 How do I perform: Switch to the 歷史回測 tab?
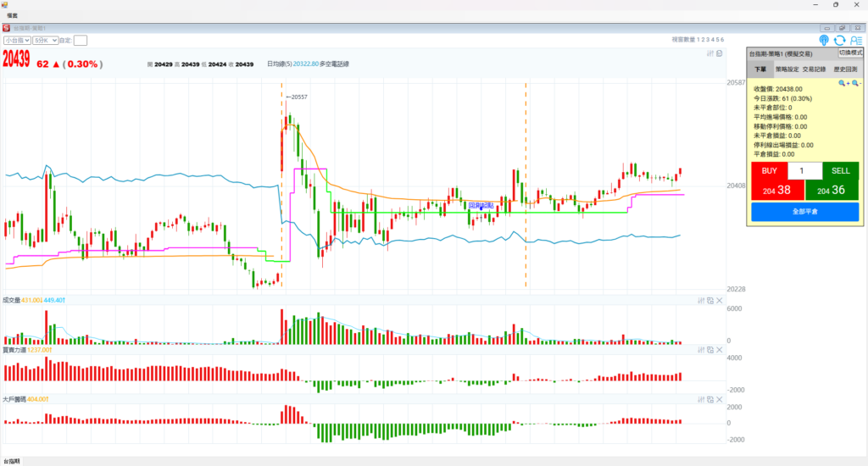coord(845,70)
